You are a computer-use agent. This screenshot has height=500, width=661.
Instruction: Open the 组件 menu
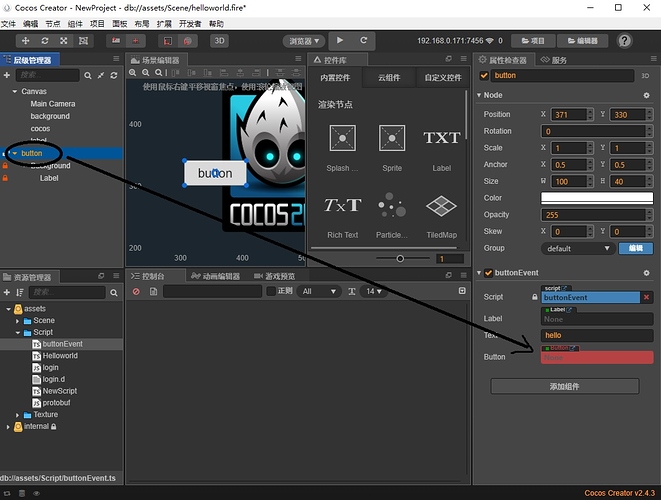point(75,24)
